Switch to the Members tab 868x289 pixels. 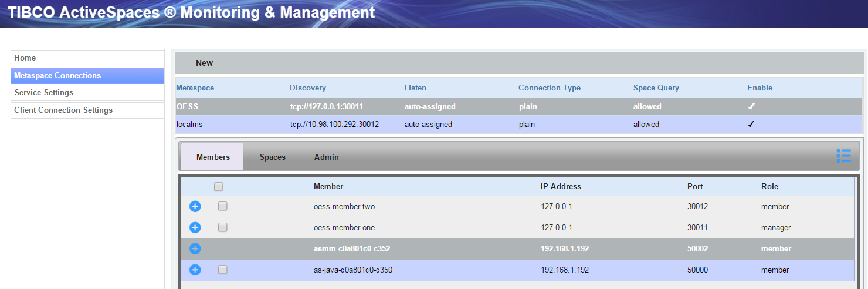point(213,157)
